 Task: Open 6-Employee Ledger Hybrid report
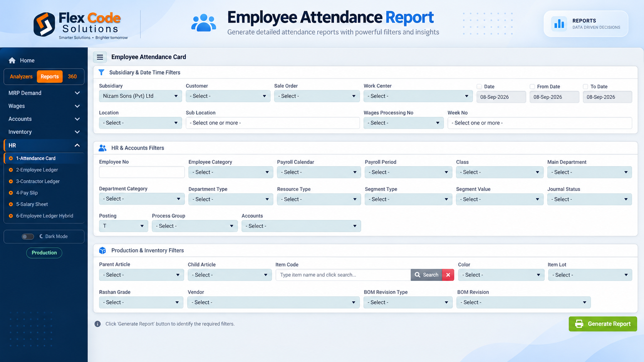tap(44, 216)
